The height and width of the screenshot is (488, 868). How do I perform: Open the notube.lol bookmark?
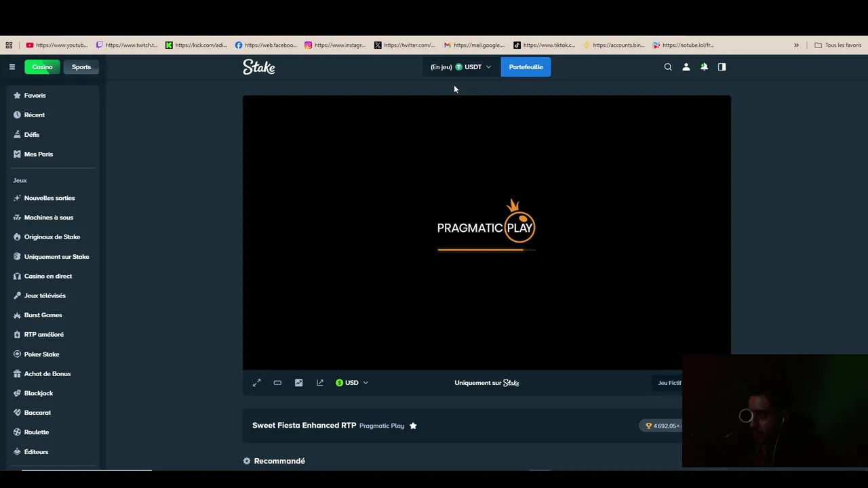click(x=684, y=45)
